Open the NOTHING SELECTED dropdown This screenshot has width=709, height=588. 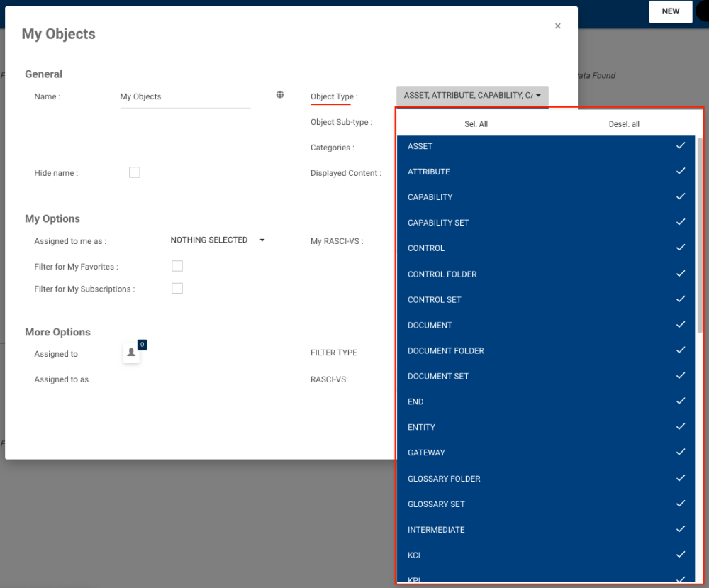click(216, 240)
